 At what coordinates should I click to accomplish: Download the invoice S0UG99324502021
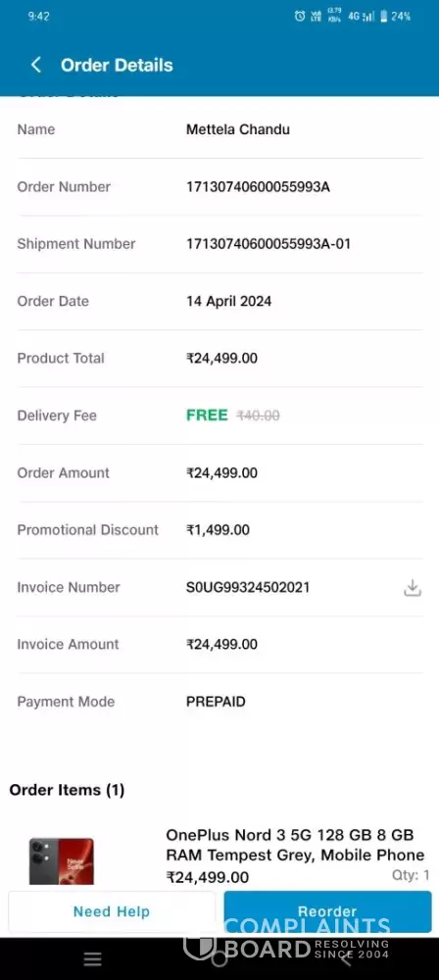413,587
